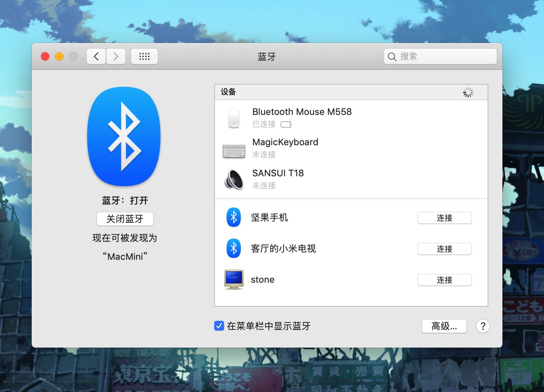544x392 pixels.
Task: Click the large Bluetooth logo icon
Action: (x=124, y=136)
